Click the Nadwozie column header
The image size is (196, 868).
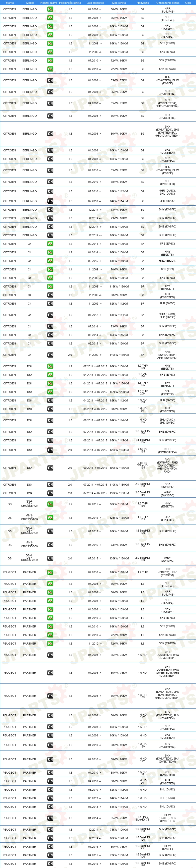point(143,3)
